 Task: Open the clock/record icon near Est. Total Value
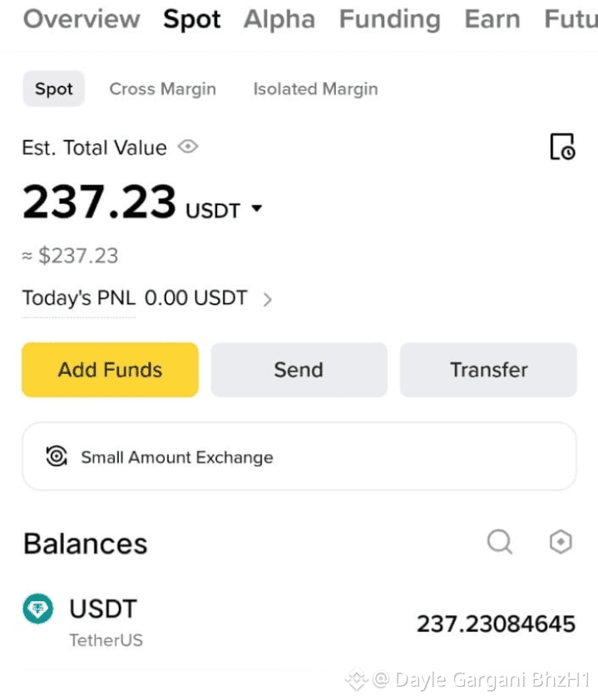click(562, 146)
